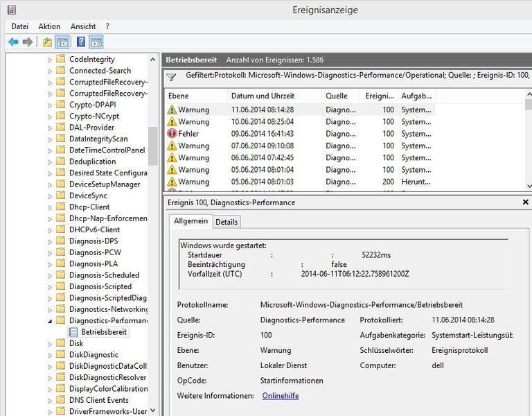
Task: Click the tree pane scrollbar thumb
Action: pyautogui.click(x=152, y=146)
